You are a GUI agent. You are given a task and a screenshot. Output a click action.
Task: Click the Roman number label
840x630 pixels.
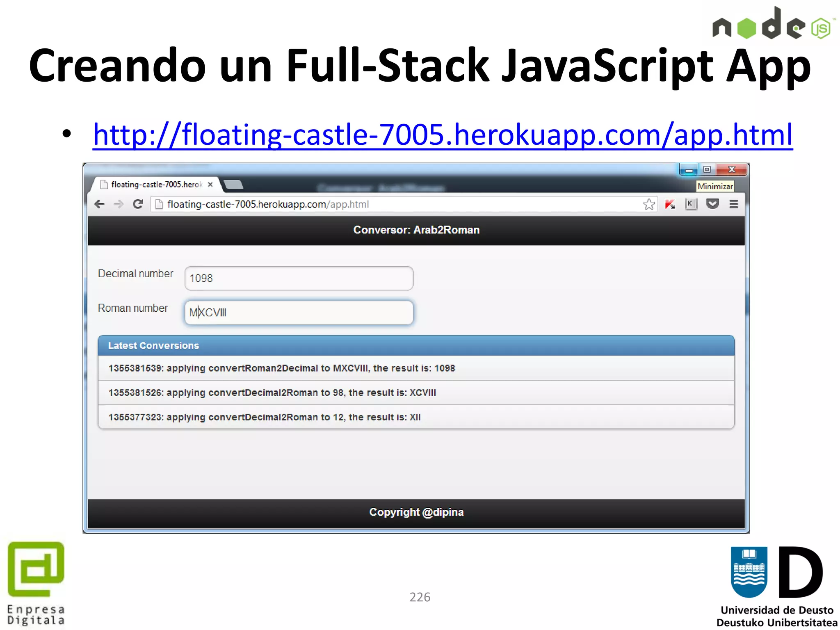(133, 308)
